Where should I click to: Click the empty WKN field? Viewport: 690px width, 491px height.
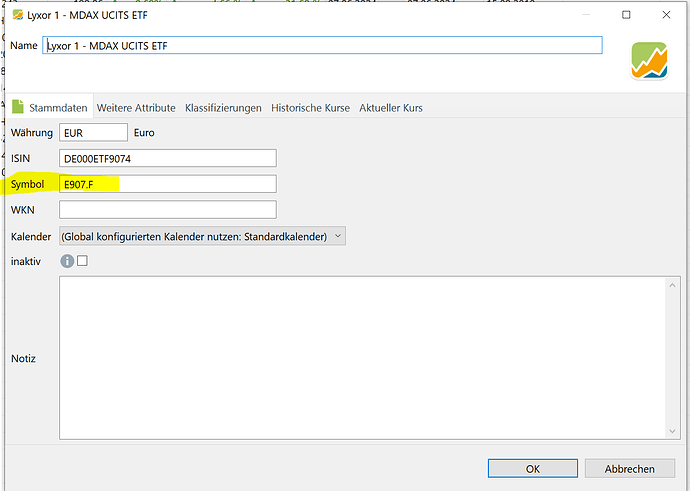click(x=168, y=210)
